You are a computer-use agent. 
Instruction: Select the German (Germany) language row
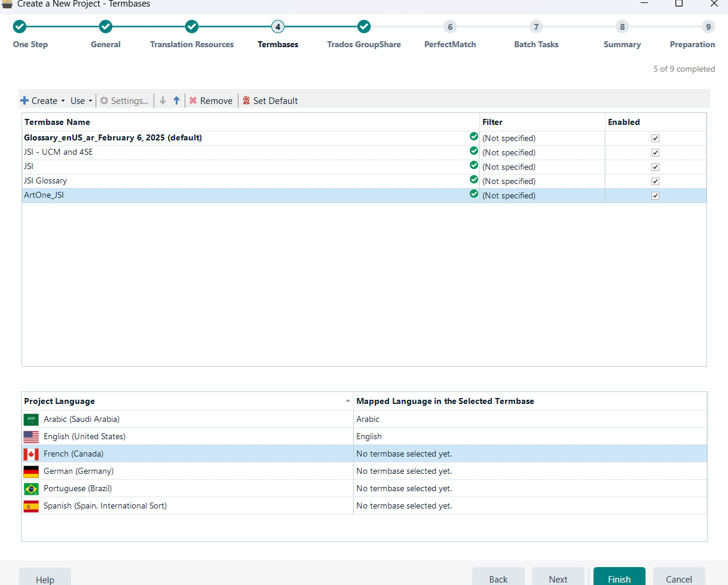click(x=364, y=471)
